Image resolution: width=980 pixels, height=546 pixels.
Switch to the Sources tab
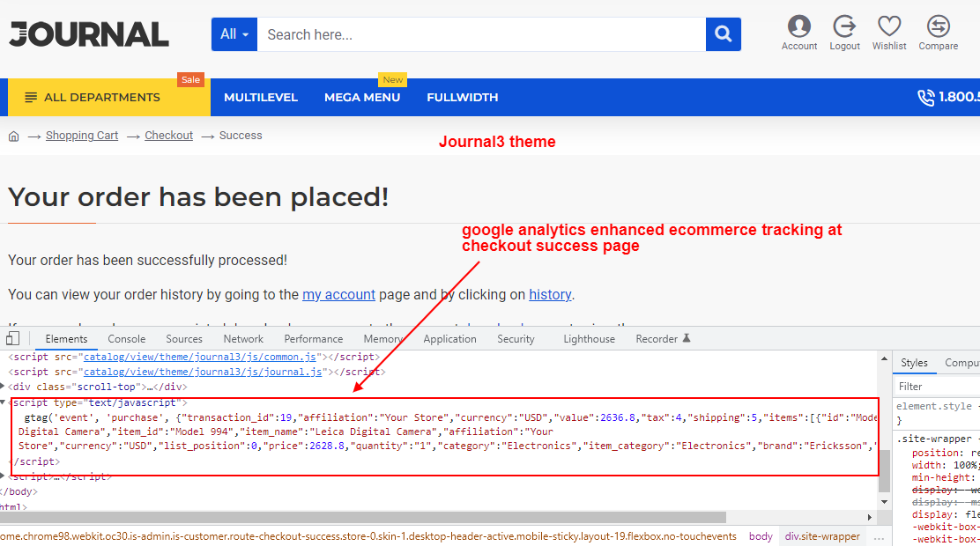183,338
